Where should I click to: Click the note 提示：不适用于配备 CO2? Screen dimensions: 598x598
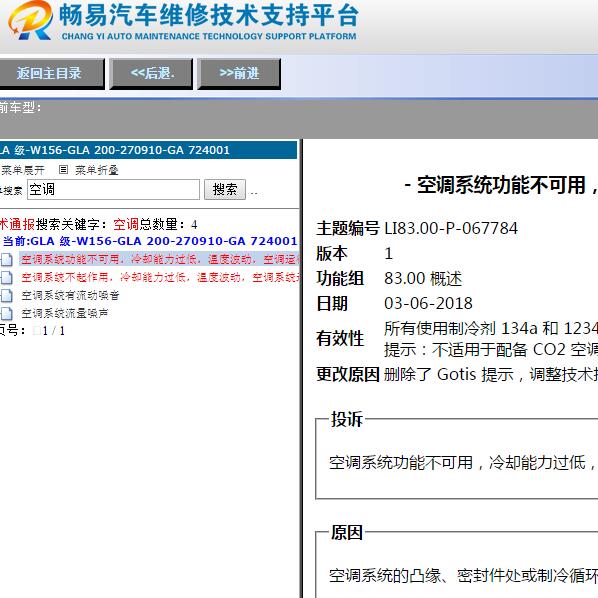click(491, 349)
